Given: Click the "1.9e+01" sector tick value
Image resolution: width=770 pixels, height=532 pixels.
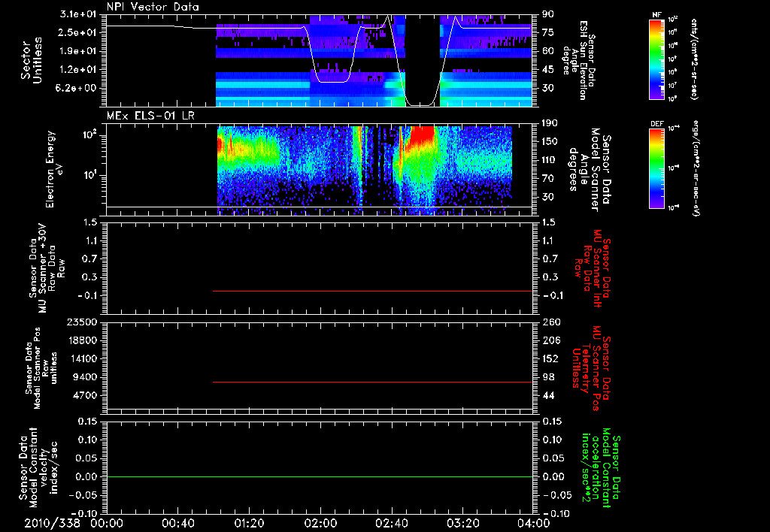Looking at the screenshot, I should click(x=77, y=51).
